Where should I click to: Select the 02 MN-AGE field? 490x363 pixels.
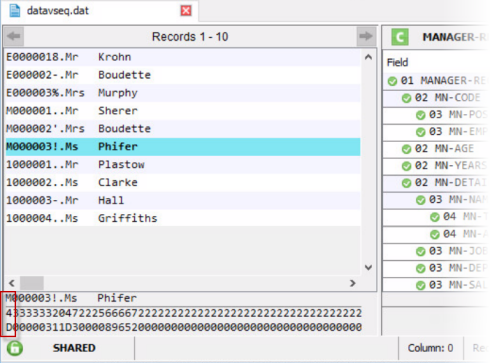point(437,149)
